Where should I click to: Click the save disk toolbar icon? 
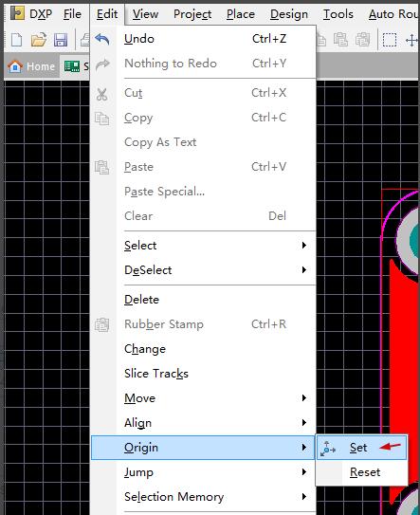(61, 40)
